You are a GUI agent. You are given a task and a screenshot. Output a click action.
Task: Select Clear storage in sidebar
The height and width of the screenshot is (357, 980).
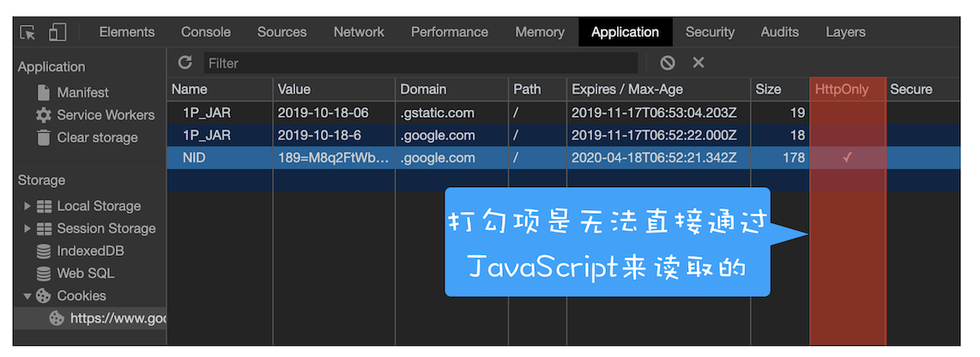tap(96, 137)
